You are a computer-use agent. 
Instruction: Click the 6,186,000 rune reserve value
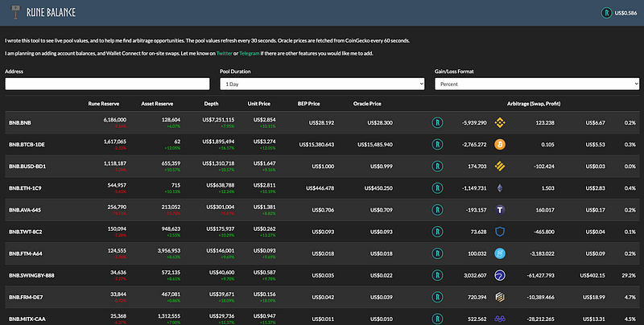pyautogui.click(x=114, y=120)
